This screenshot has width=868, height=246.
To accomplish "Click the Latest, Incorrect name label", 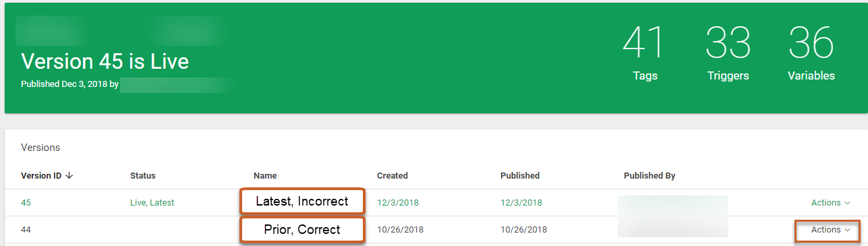I will [302, 201].
